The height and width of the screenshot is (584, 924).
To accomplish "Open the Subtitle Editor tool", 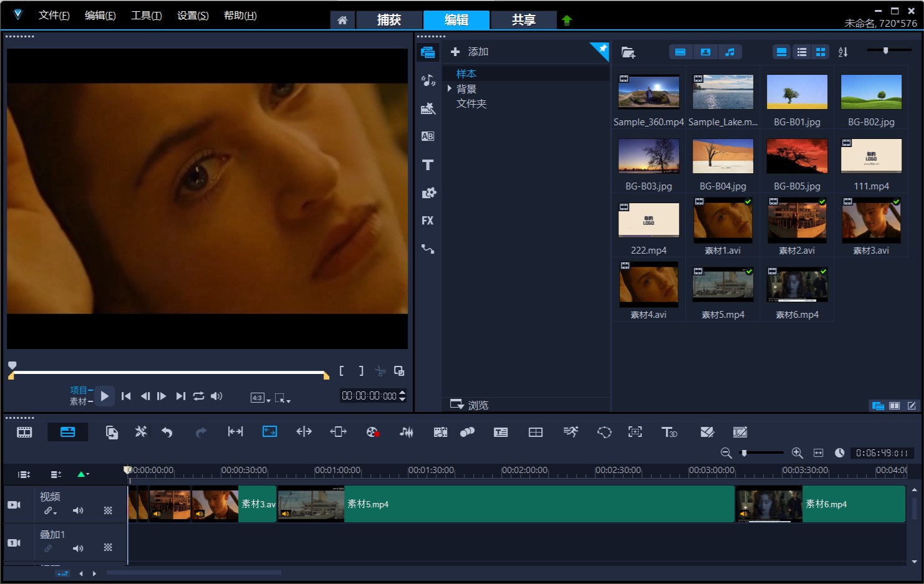I will tap(501, 432).
